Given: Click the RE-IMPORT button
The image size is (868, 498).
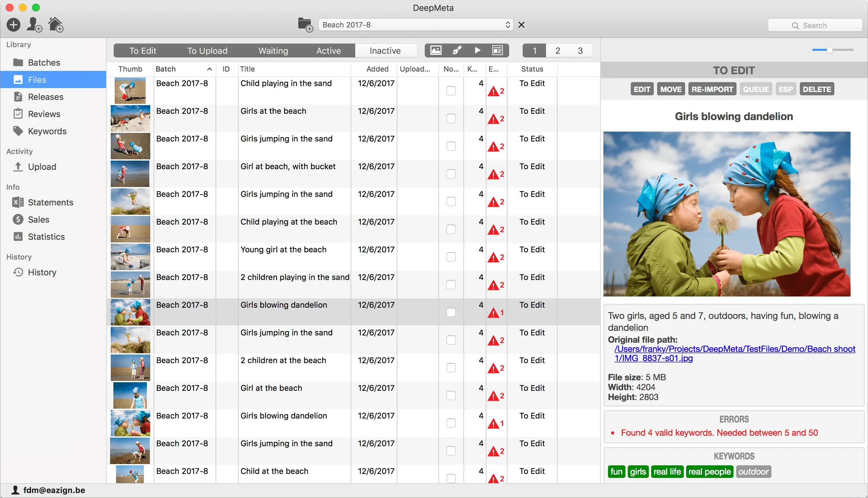Looking at the screenshot, I should click(x=712, y=89).
